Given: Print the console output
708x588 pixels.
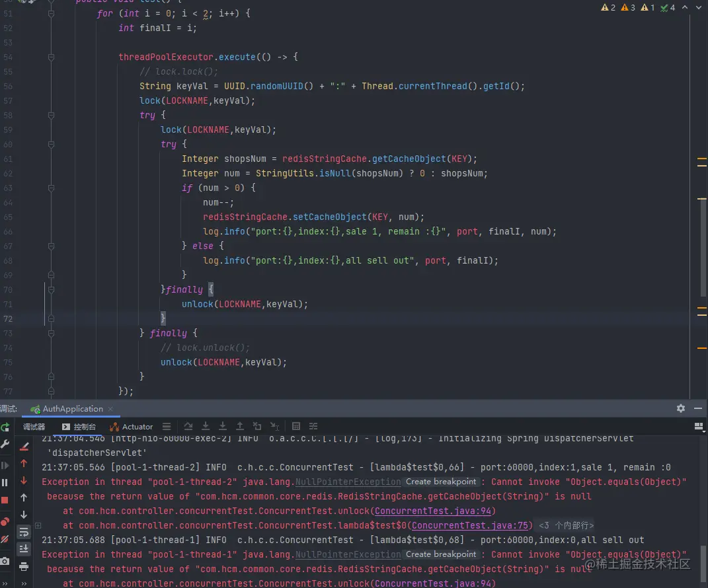Looking at the screenshot, I should 24,566.
